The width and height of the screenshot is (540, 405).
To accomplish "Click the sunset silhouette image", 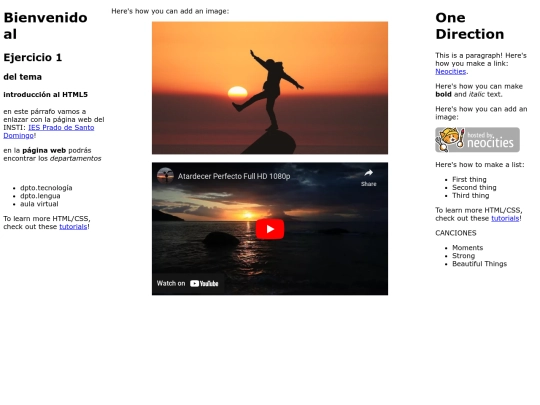I will [x=270, y=88].
